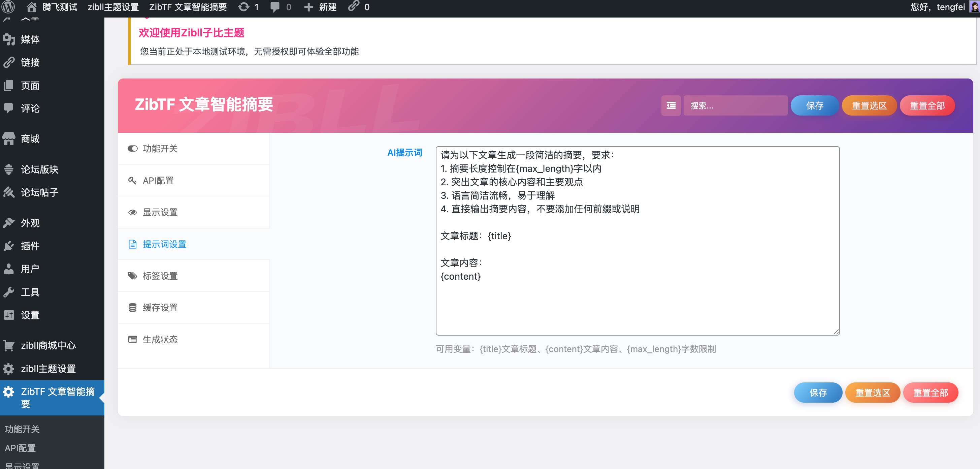Click the database icon on 缓存设置
Screen dimensions: 980x469
[x=132, y=307]
